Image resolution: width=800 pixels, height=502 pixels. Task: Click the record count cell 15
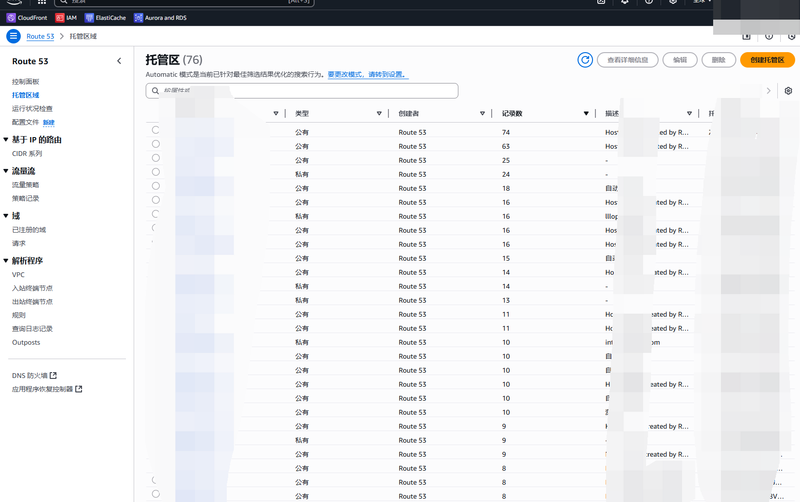pyautogui.click(x=506, y=258)
